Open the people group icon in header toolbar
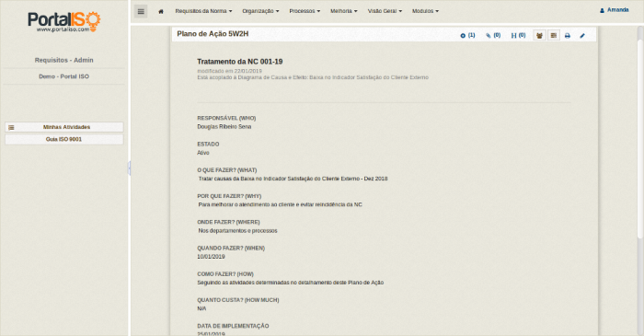This screenshot has width=644, height=336. click(x=539, y=35)
